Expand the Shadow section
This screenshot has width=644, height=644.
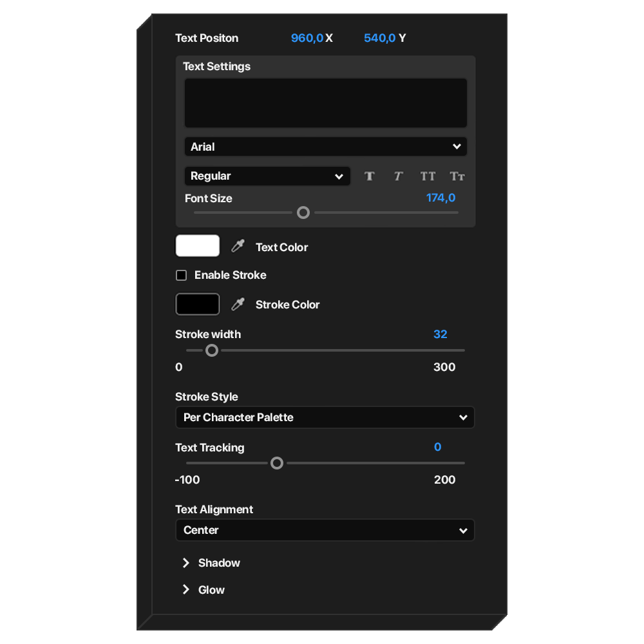pos(186,563)
